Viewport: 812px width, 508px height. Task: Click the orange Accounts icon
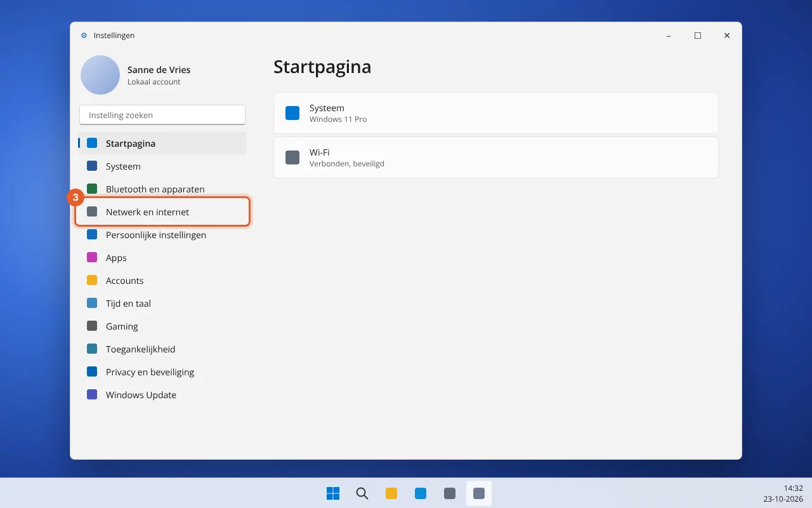(x=92, y=281)
